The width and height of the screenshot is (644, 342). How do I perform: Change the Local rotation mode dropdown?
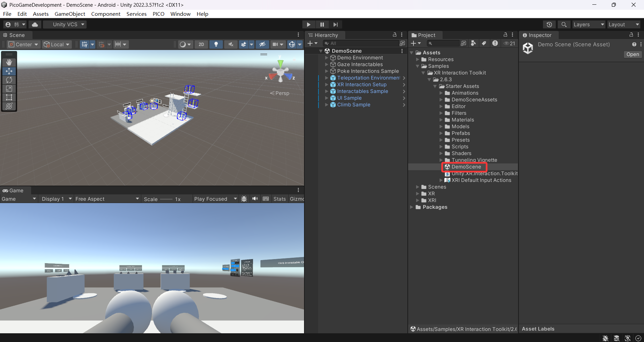tap(57, 44)
